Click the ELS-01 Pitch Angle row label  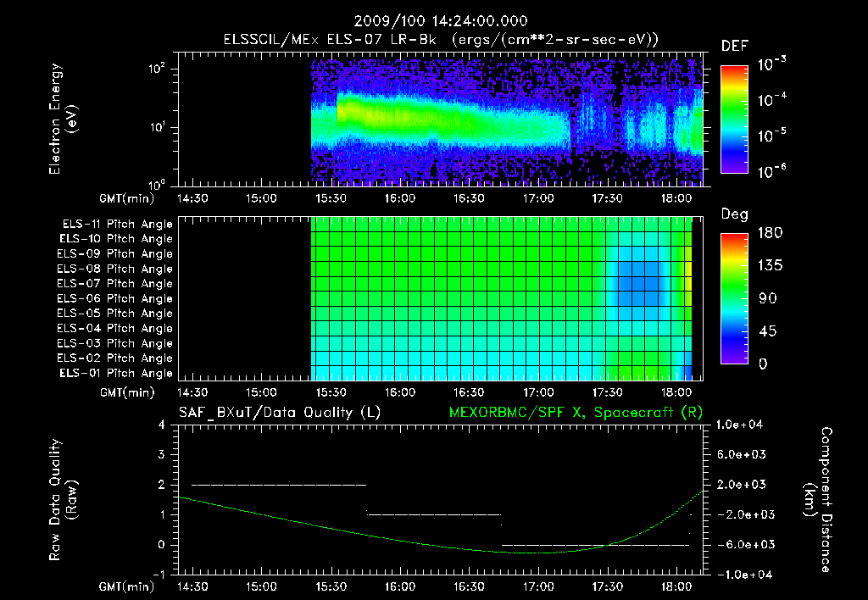click(116, 373)
